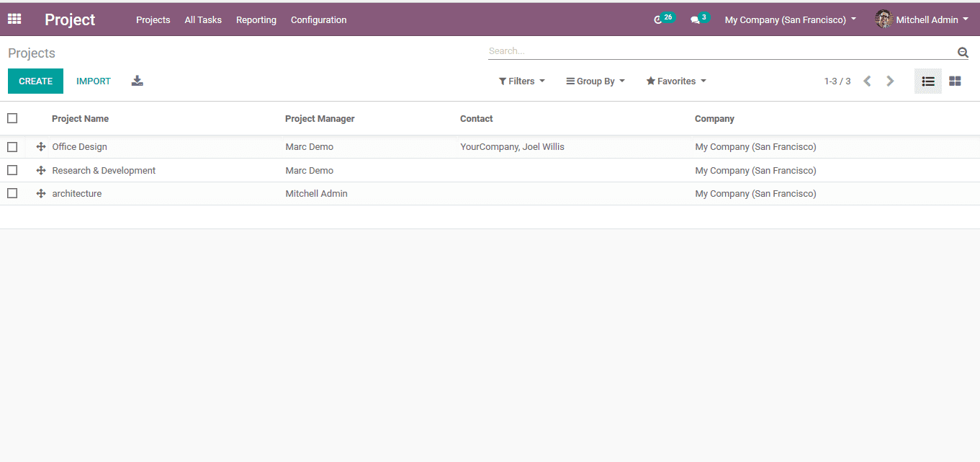Tick the select-all header checkbox
Viewport: 980px width, 462px height.
[x=12, y=118]
